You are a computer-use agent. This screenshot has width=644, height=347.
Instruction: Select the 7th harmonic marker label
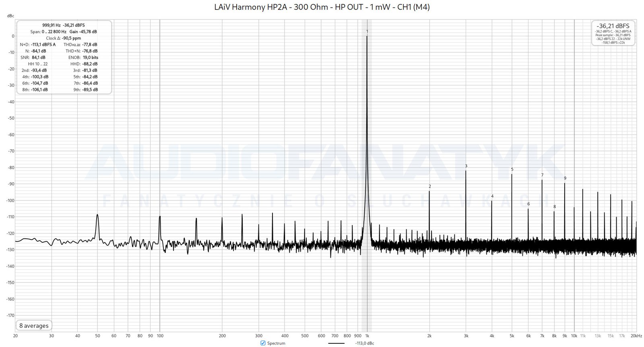(542, 175)
